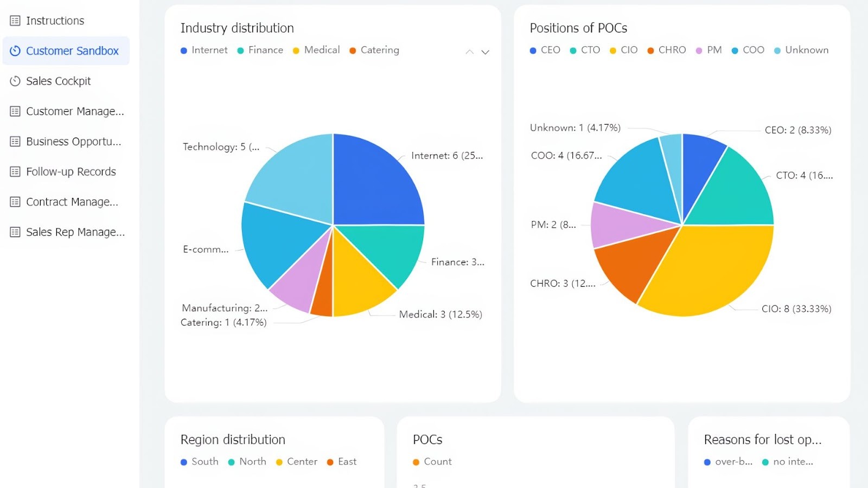Toggle the CIO legend in Positions of POCs
The width and height of the screenshot is (868, 488).
point(623,50)
